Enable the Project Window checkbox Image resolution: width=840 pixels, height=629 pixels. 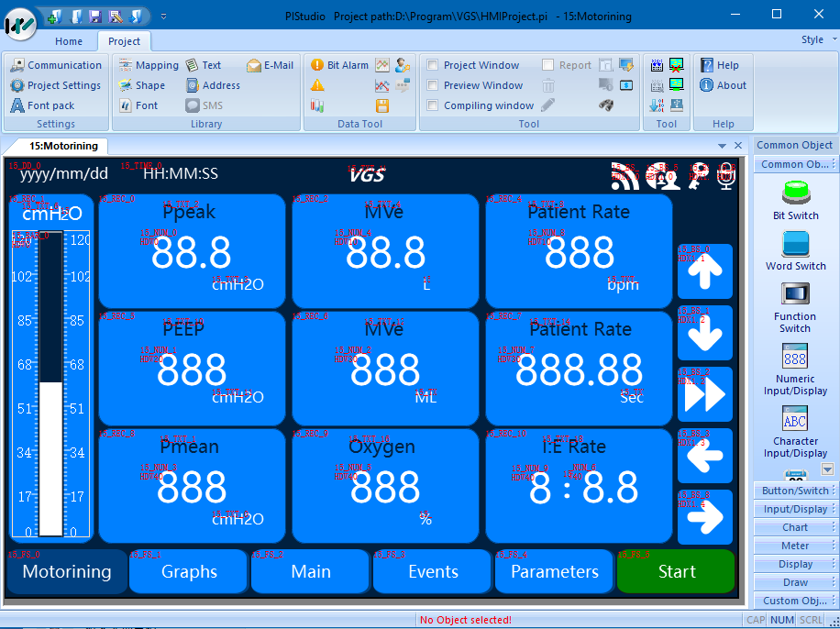click(432, 65)
